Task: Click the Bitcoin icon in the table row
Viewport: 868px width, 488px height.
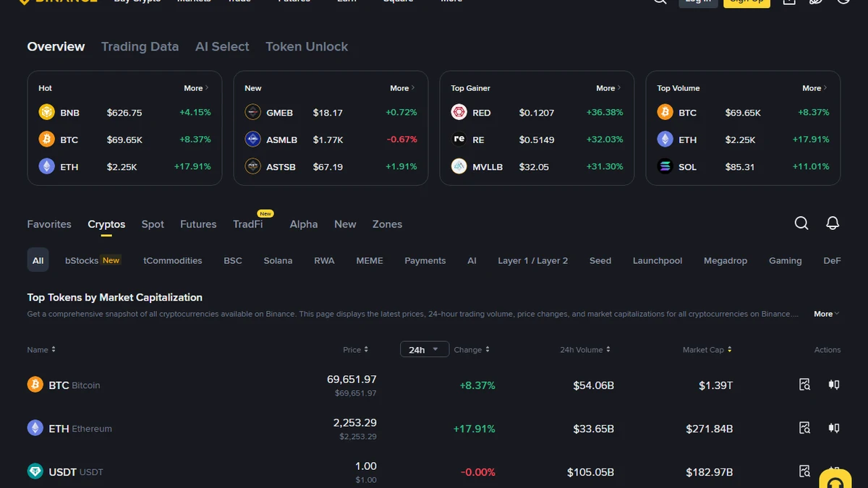Action: pyautogui.click(x=35, y=385)
